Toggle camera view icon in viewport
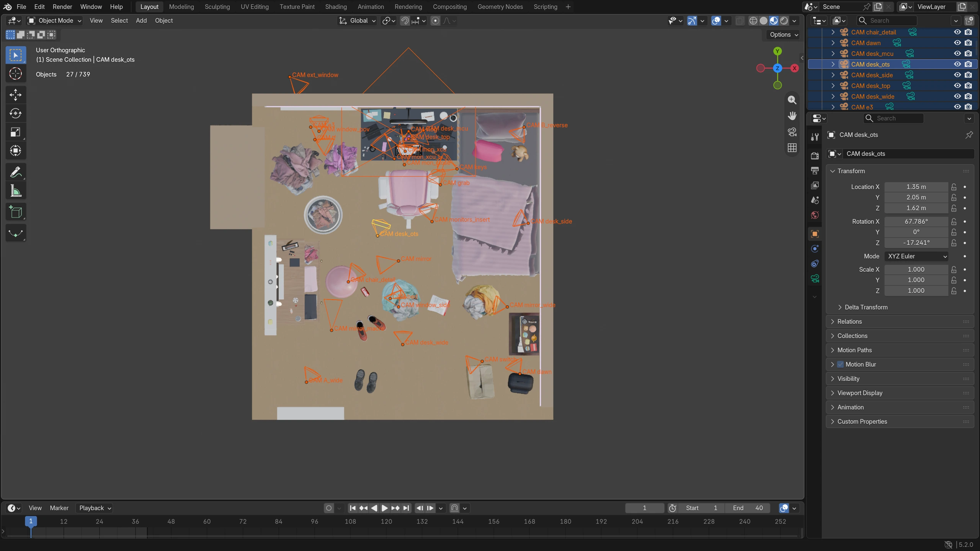 (792, 132)
